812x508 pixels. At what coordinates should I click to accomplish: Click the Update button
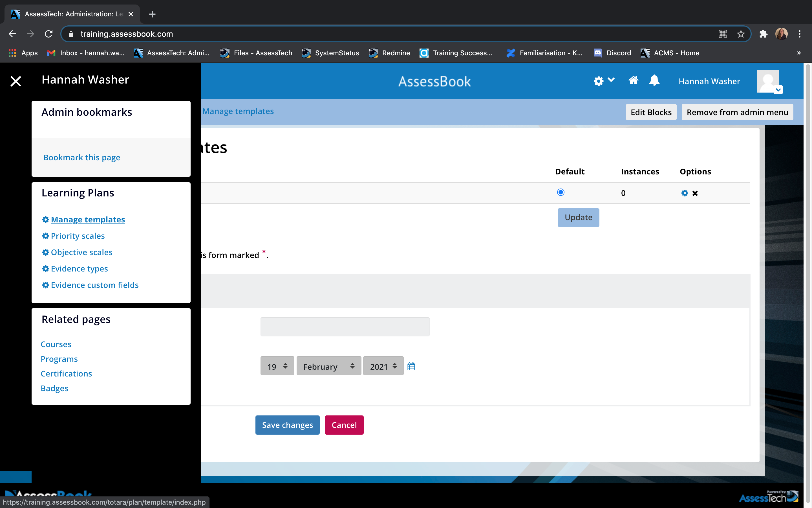pyautogui.click(x=578, y=217)
